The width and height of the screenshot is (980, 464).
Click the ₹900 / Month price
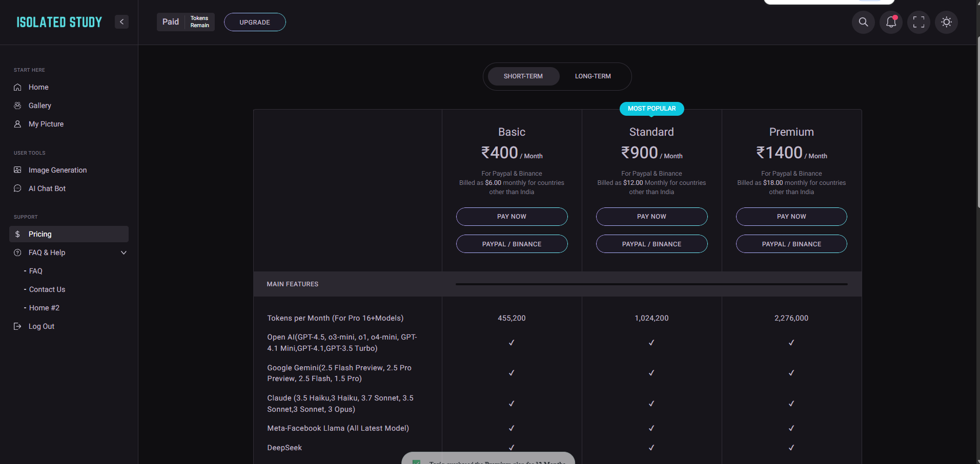pyautogui.click(x=651, y=153)
